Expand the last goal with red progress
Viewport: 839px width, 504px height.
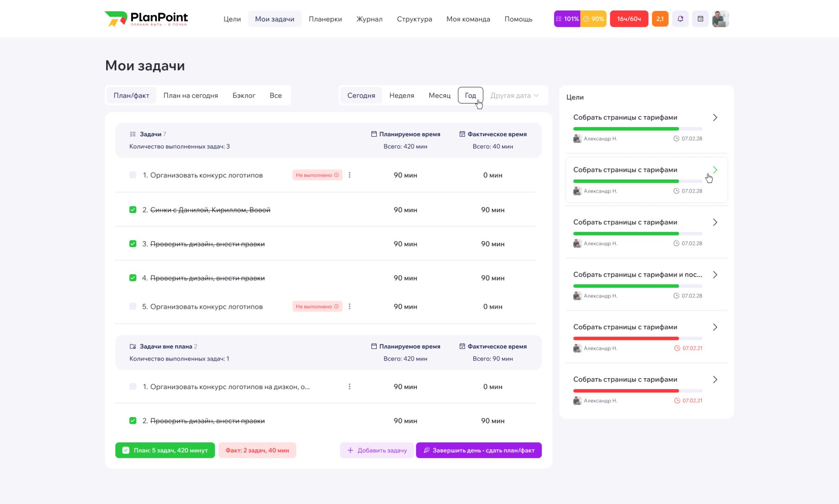point(715,379)
